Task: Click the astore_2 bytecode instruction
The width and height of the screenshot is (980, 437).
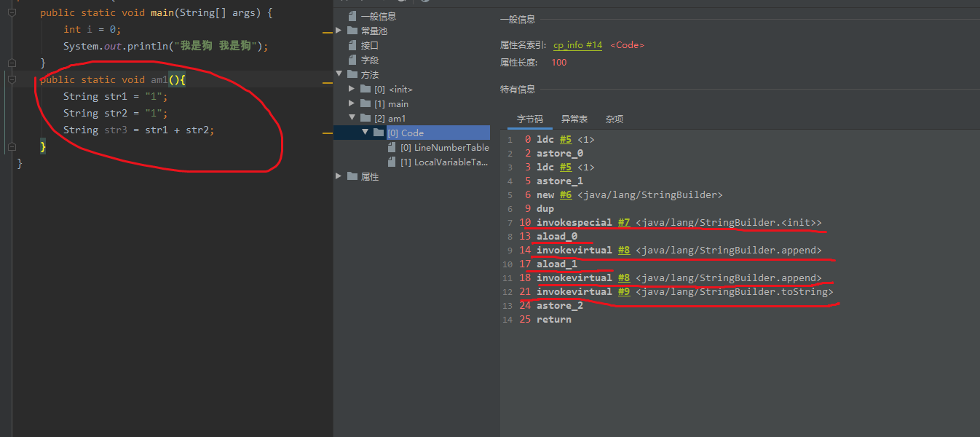Action: [x=560, y=305]
